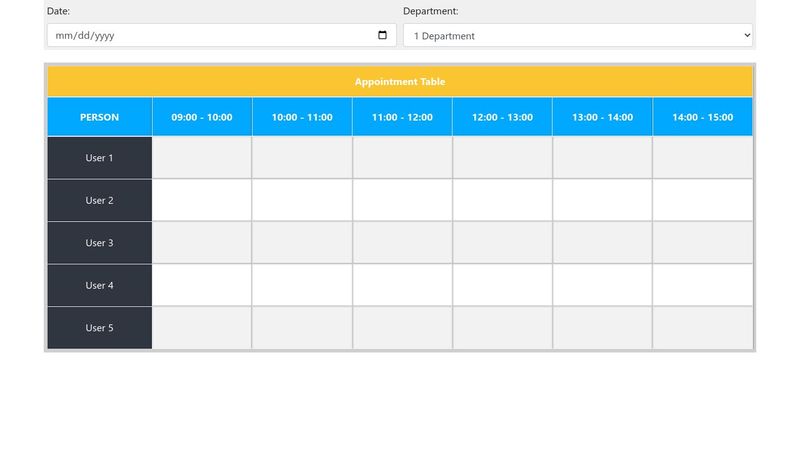800x450 pixels.
Task: Pick User 5's 10:00 - 11:00 slot
Action: tap(302, 328)
